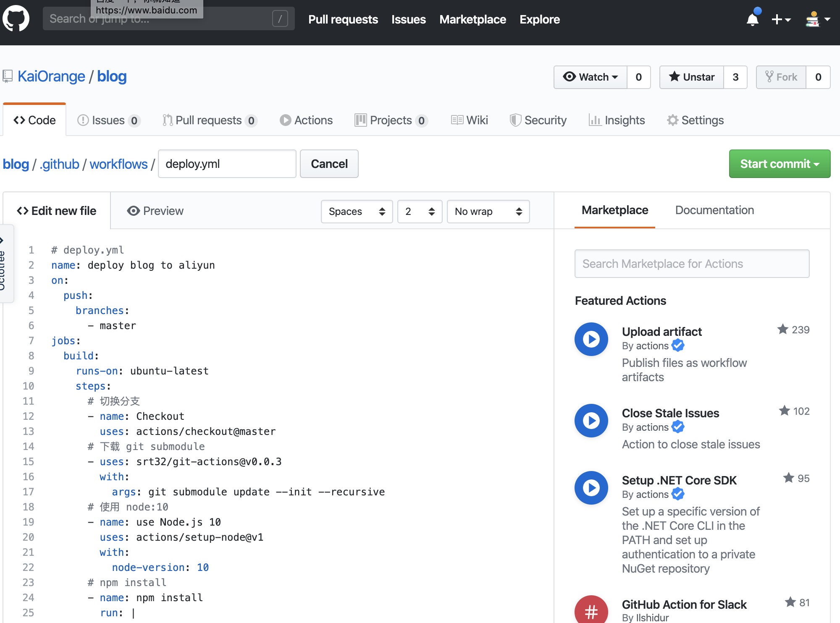
Task: Unstar the repository
Action: (x=692, y=77)
